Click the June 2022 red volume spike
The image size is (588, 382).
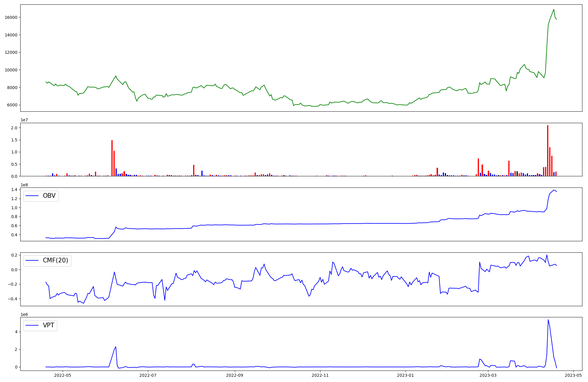pyautogui.click(x=112, y=158)
